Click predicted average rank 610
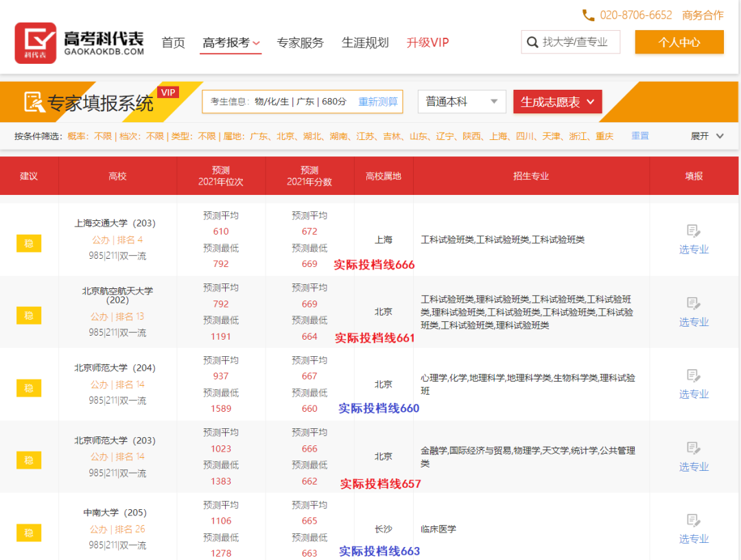741x560 pixels. point(221,231)
